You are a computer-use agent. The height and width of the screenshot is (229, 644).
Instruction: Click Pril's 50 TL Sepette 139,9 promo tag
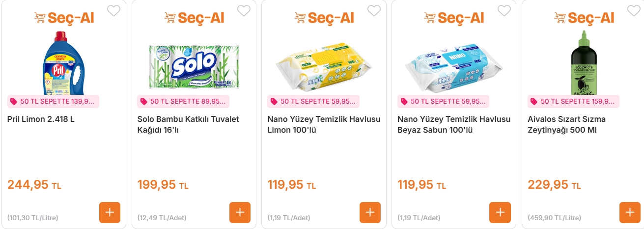[x=54, y=102]
